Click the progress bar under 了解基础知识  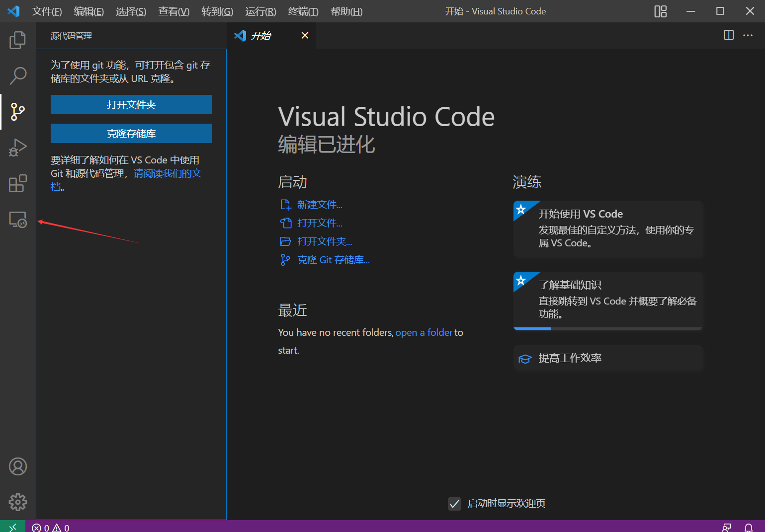[608, 329]
